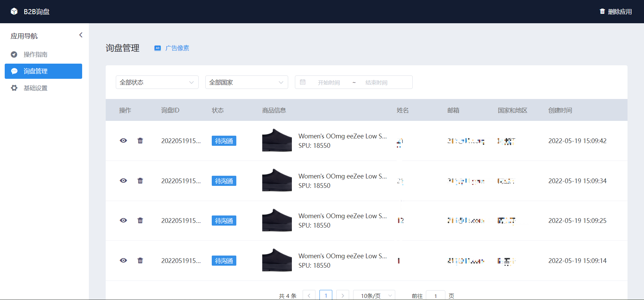The width and height of the screenshot is (644, 300).
Task: Click product name in the 15:09:34 row
Action: [x=343, y=176]
